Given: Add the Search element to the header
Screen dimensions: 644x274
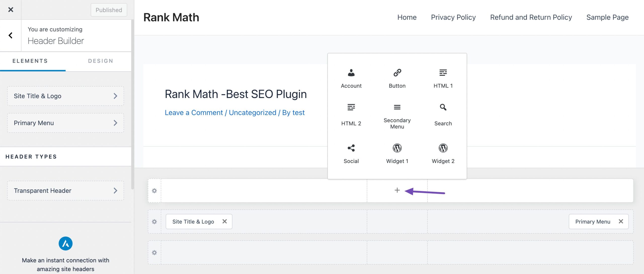Looking at the screenshot, I should [443, 115].
